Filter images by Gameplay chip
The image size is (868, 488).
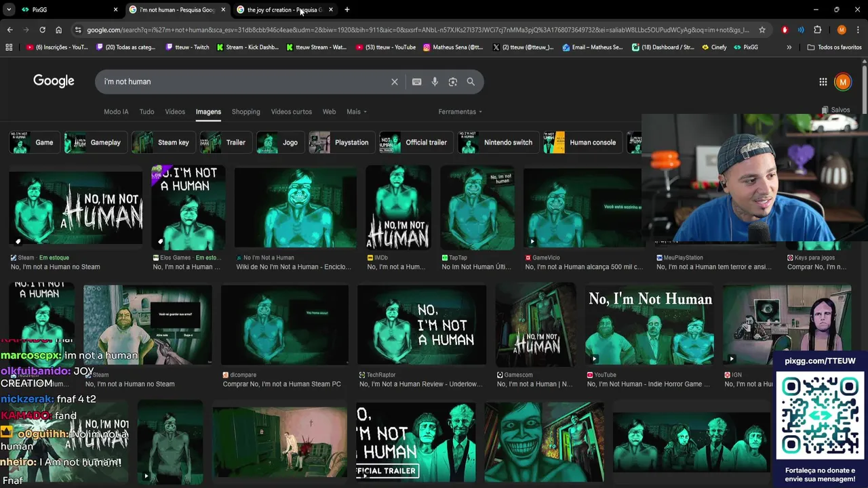[95, 142]
